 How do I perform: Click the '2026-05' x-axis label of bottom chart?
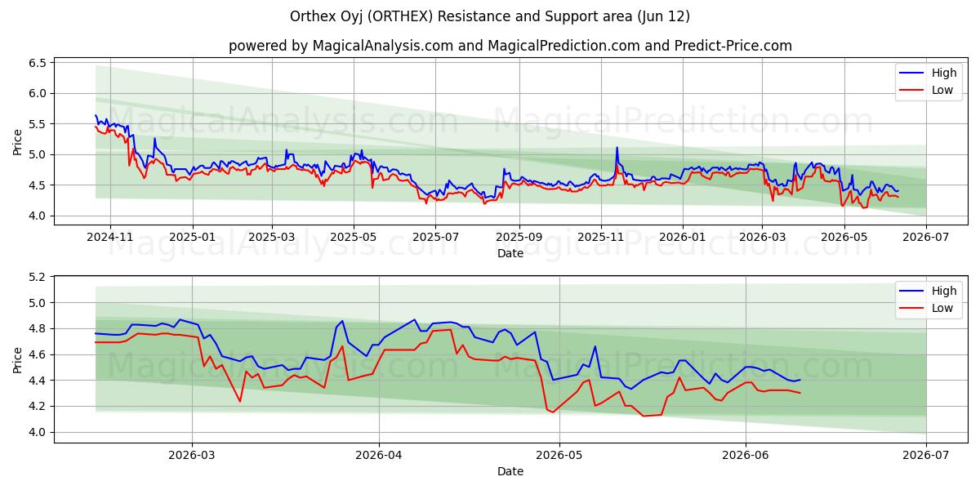click(x=559, y=457)
